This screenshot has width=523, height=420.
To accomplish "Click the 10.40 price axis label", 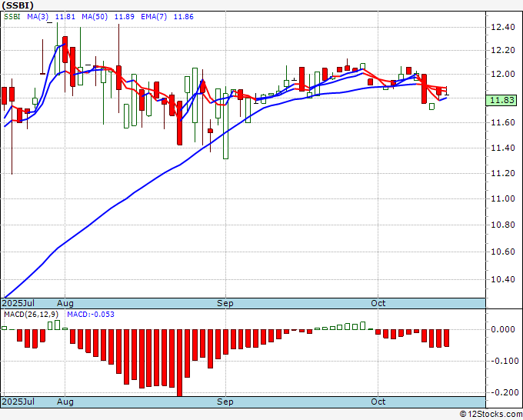I will 503,279.
